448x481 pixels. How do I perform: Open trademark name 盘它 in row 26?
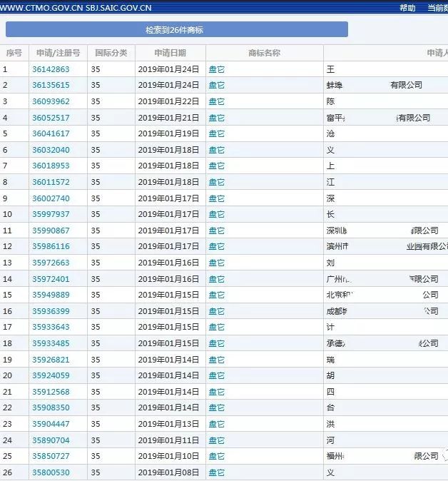pos(216,472)
